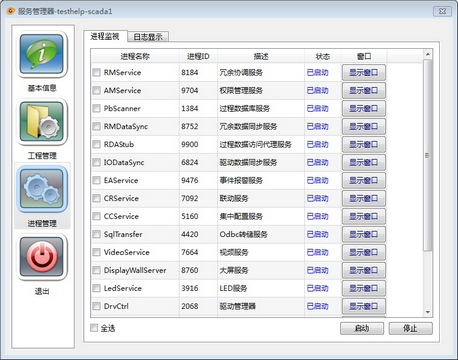
Task: Tick the CCService checkbox
Action: coord(96,216)
